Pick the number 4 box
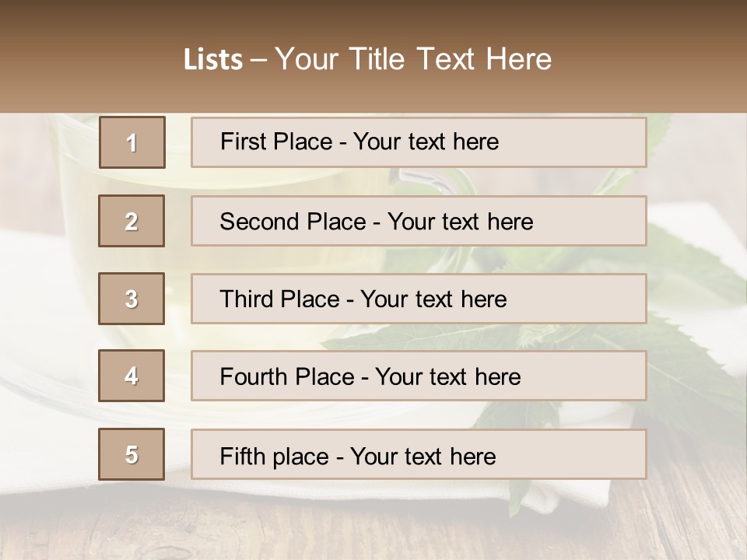The height and width of the screenshot is (560, 747). click(132, 376)
